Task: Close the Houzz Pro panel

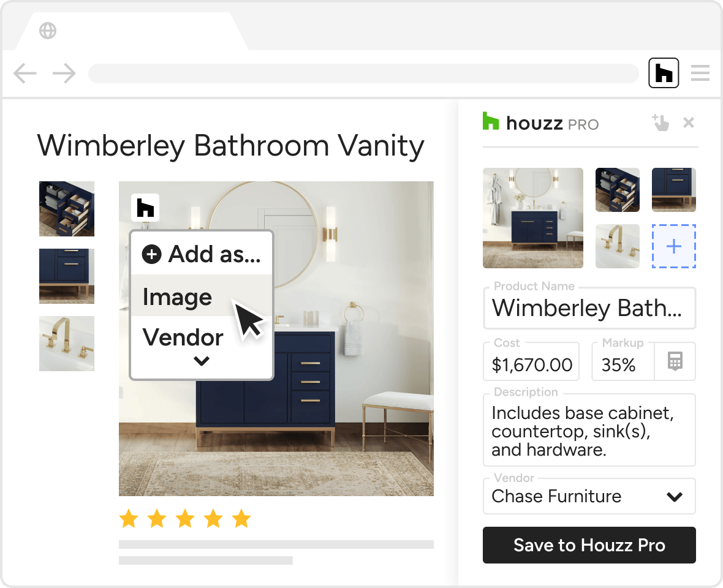Action: point(689,123)
